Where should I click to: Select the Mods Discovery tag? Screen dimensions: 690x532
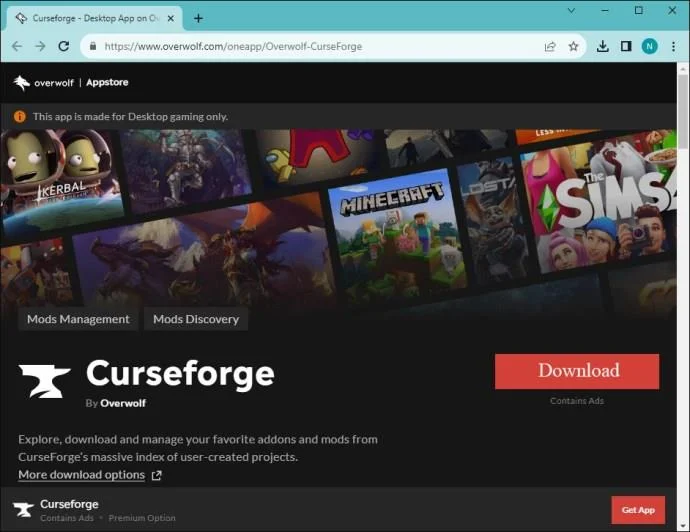coord(196,319)
